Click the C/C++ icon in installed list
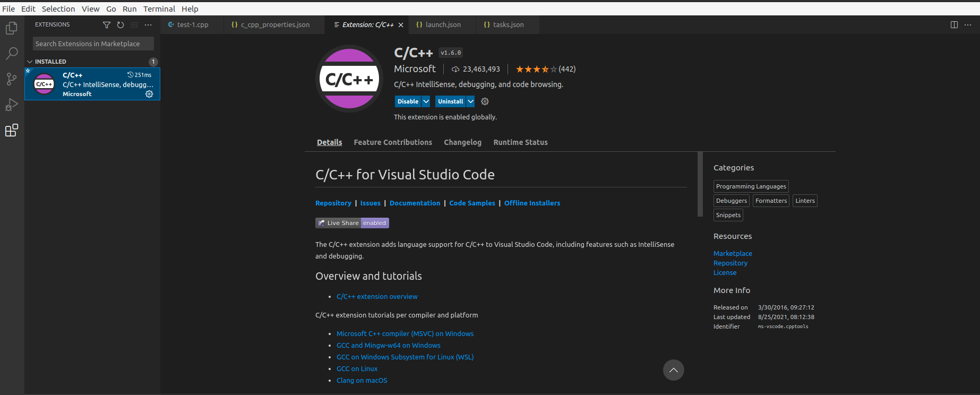 coord(44,84)
